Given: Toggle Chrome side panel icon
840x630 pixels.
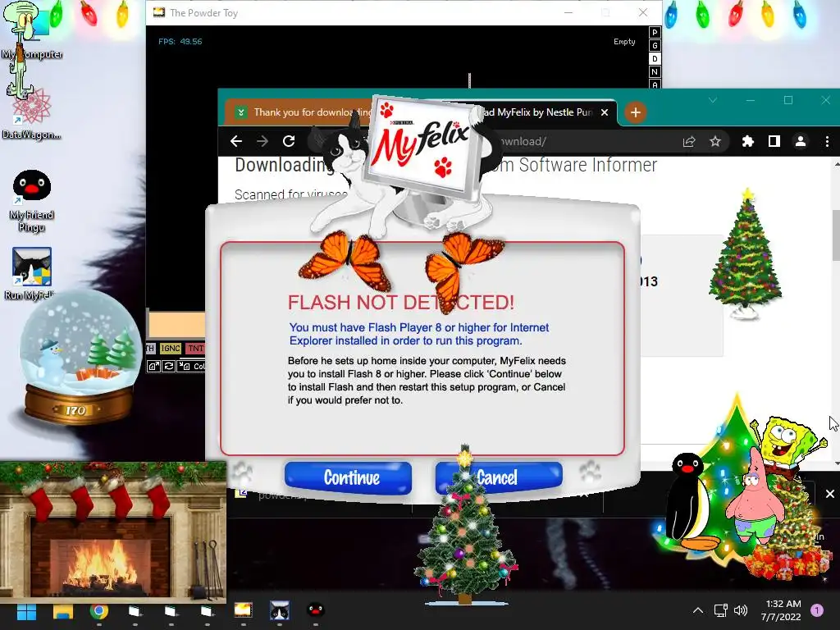Looking at the screenshot, I should 774,141.
